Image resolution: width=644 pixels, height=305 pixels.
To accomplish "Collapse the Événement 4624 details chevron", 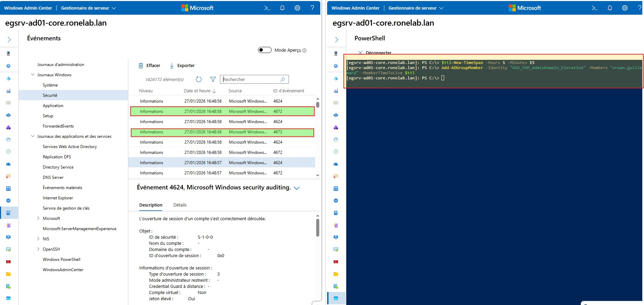I will [x=297, y=188].
